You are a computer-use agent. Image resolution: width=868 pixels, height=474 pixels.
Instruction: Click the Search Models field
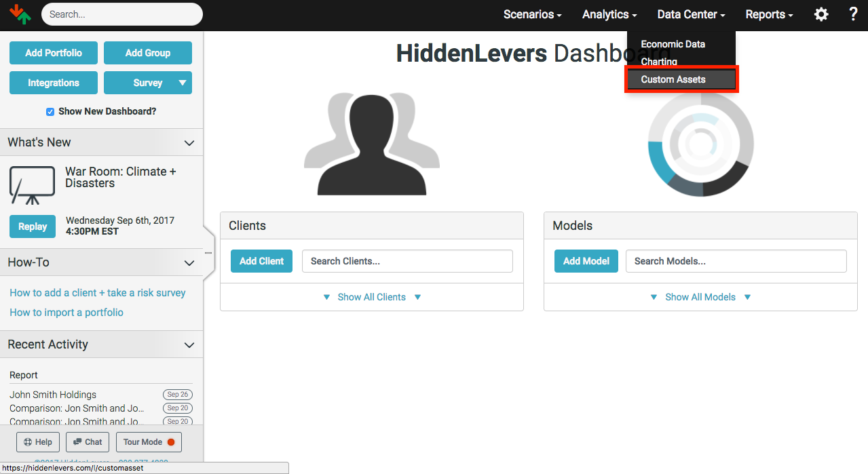tap(736, 261)
